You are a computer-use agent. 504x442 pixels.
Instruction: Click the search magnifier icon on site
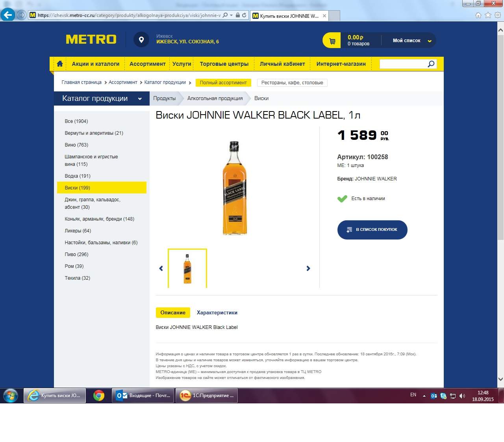(x=431, y=64)
